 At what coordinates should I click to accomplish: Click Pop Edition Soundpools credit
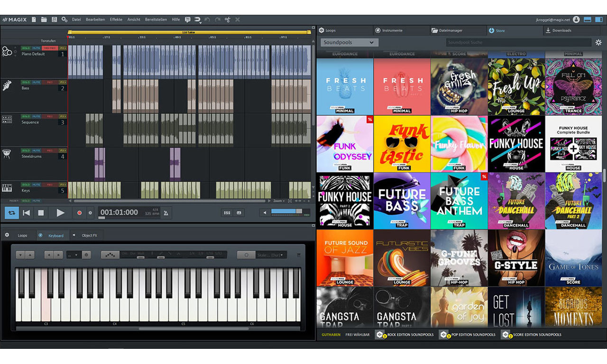[x=468, y=335]
